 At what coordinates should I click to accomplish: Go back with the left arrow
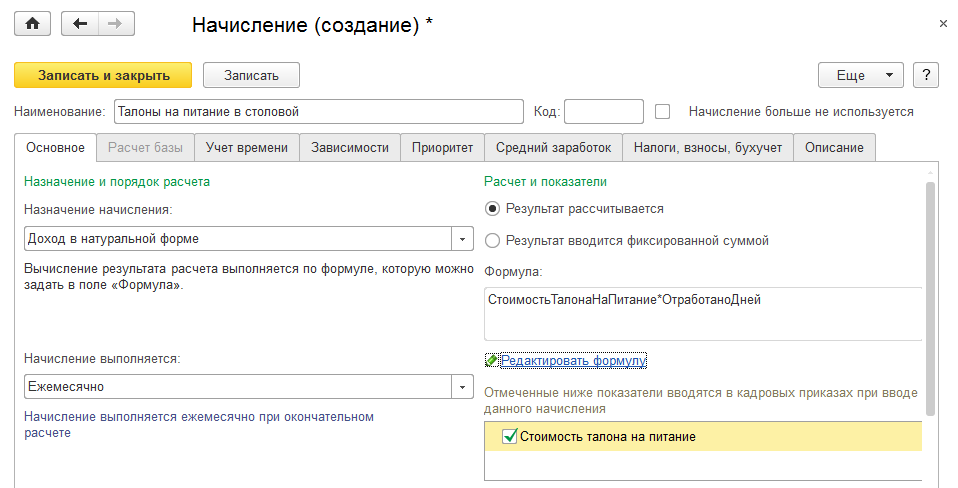pyautogui.click(x=80, y=24)
